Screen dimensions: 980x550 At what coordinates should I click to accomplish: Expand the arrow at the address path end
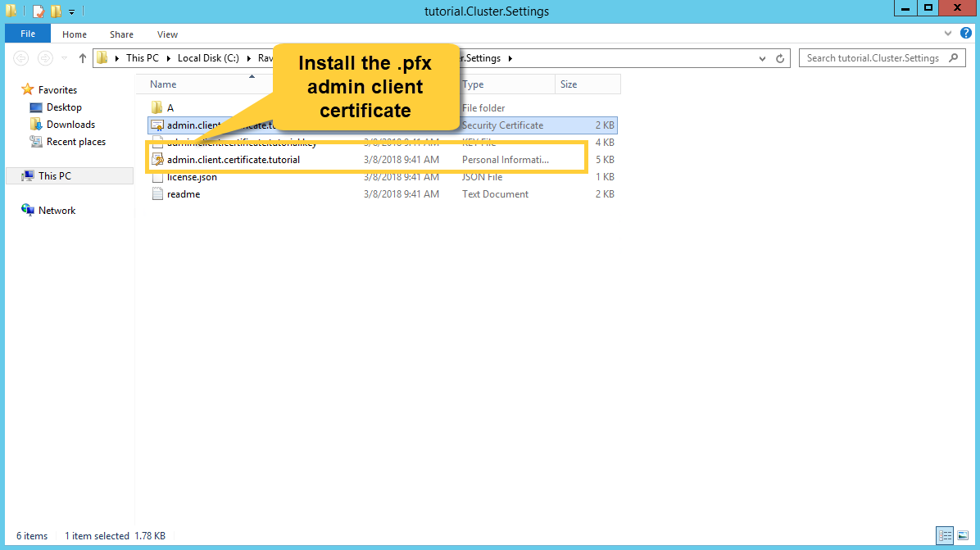point(510,58)
